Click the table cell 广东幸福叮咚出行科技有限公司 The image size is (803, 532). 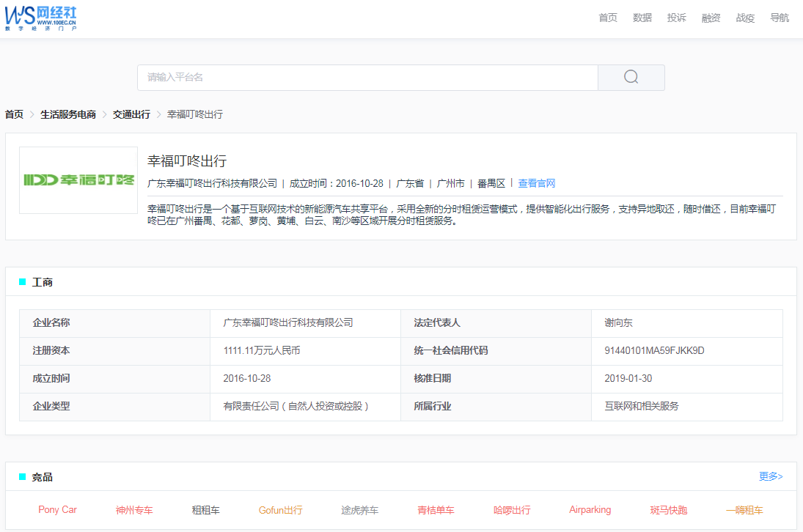[305, 322]
